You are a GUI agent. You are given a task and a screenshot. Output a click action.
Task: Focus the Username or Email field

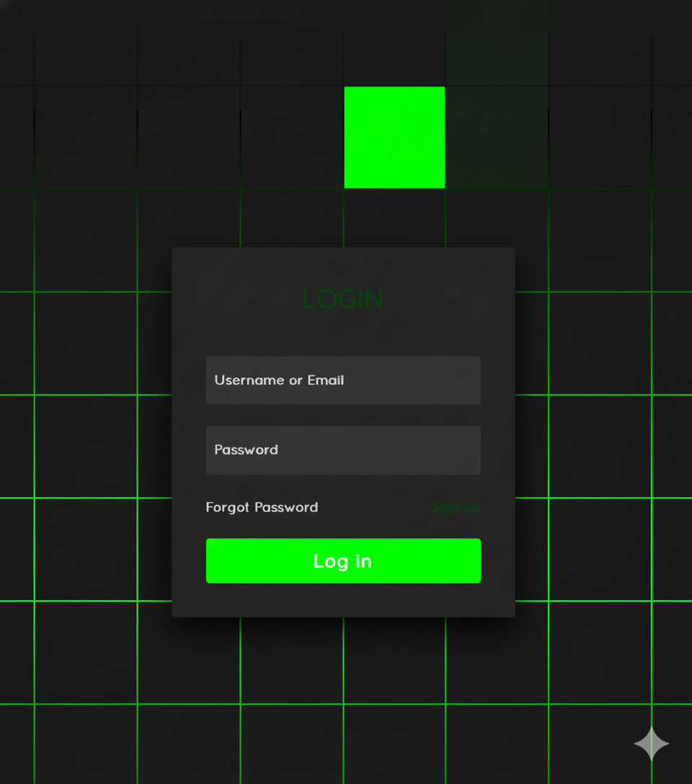343,380
